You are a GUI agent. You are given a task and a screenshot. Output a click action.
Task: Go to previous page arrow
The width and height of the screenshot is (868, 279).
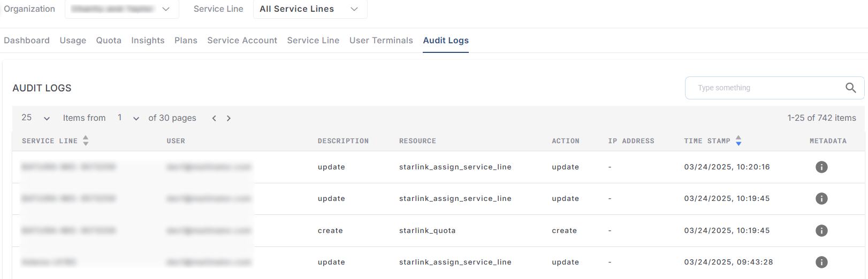[214, 118]
